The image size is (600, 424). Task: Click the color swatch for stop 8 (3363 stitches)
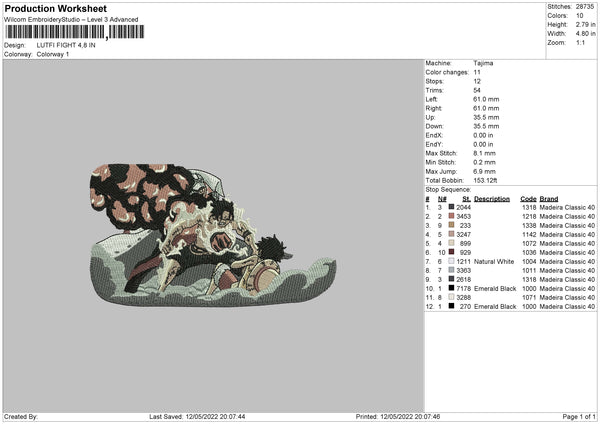click(452, 270)
